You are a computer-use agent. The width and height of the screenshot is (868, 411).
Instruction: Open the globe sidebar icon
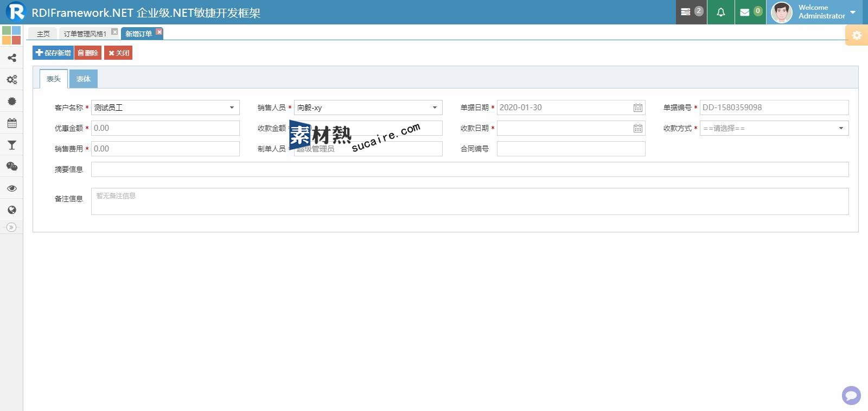pyautogui.click(x=11, y=210)
